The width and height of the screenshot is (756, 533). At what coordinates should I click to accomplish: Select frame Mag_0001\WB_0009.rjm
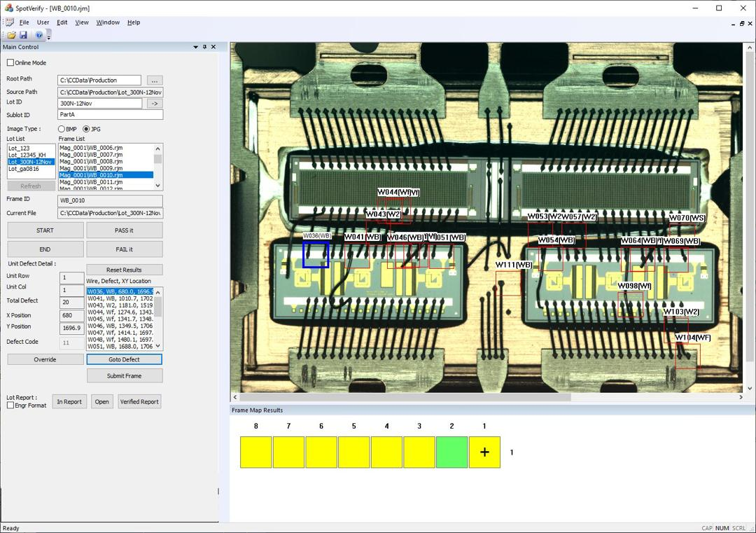106,168
